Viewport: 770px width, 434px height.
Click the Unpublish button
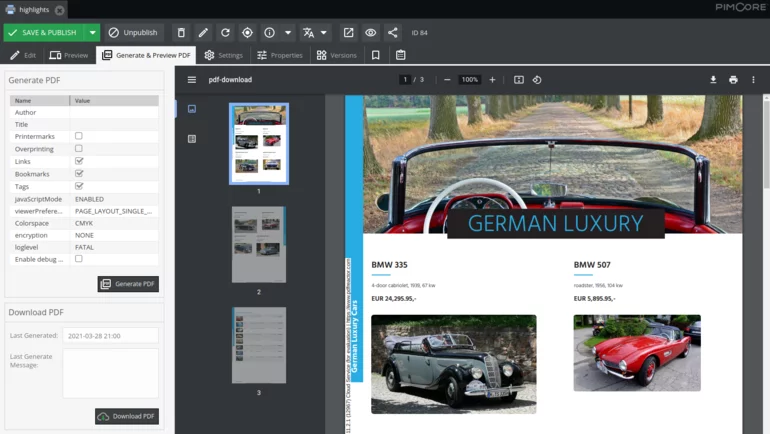(133, 32)
